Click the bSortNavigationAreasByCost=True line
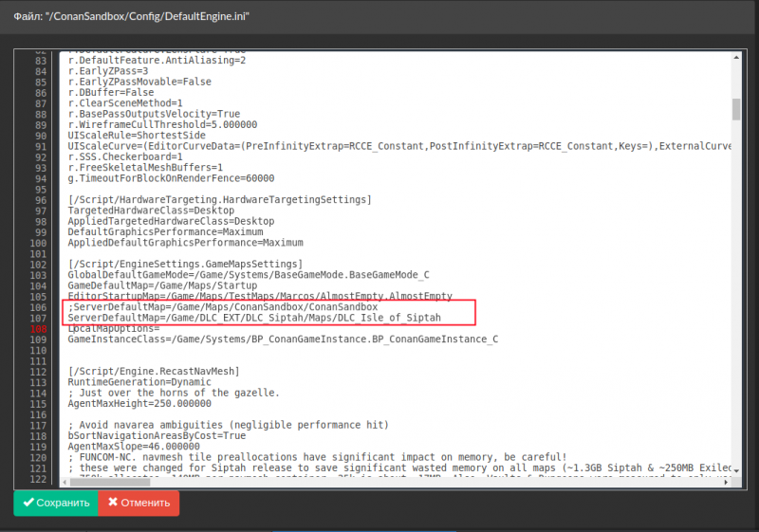759x532 pixels. 157,436
